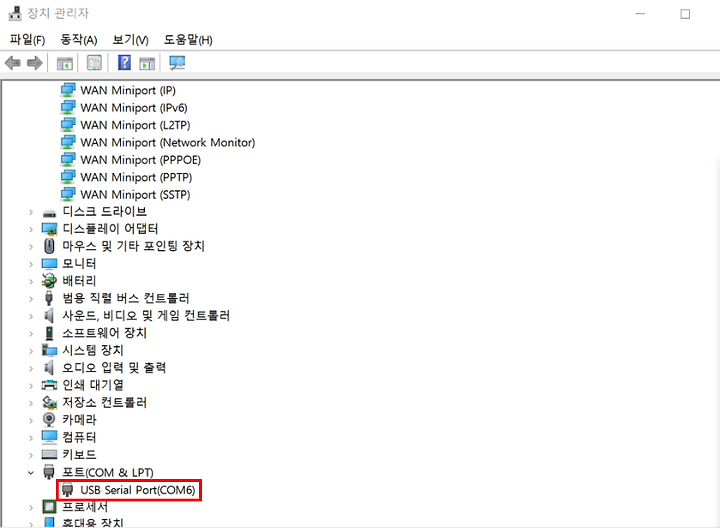720x528 pixels.
Task: Click the blue Help question mark icon
Action: pyautogui.click(x=124, y=62)
